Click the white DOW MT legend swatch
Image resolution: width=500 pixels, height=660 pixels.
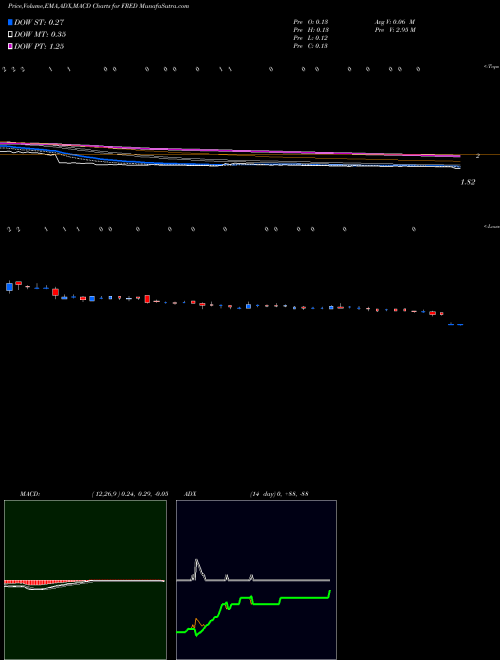(10, 35)
